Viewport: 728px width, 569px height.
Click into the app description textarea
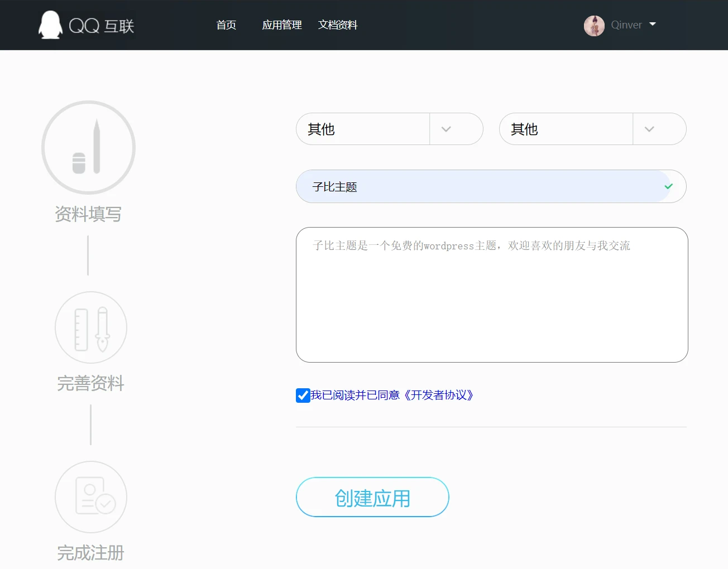[x=492, y=295]
